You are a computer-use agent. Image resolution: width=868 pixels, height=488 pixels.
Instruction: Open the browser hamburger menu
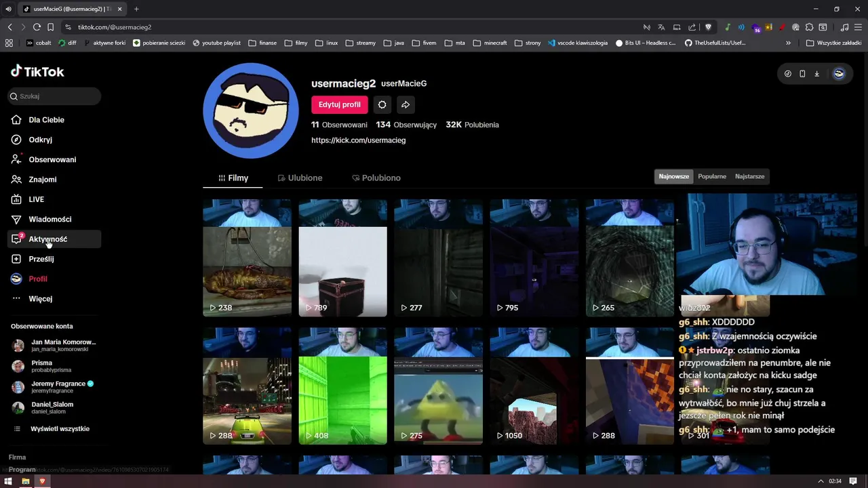pyautogui.click(x=858, y=27)
